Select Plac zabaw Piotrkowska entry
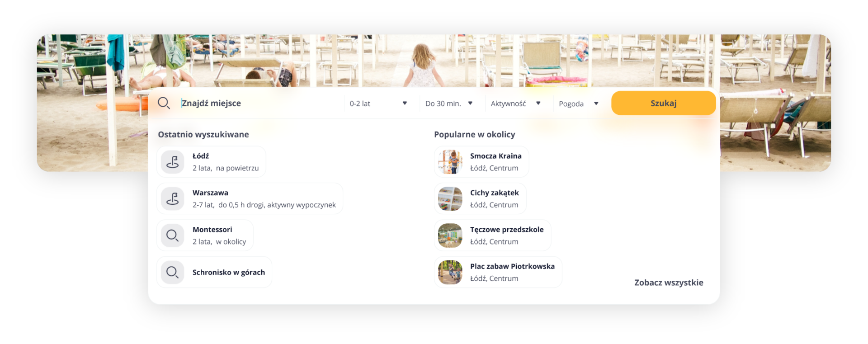 [498, 272]
